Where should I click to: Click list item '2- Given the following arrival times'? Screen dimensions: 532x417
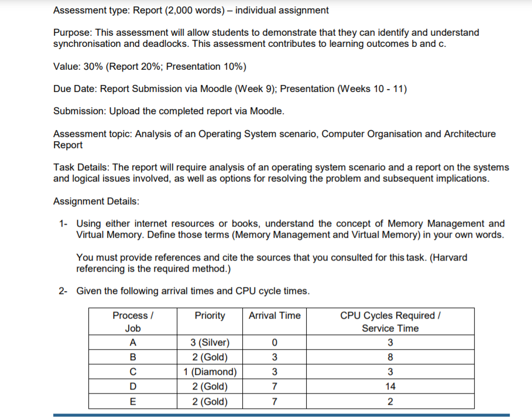(x=184, y=291)
